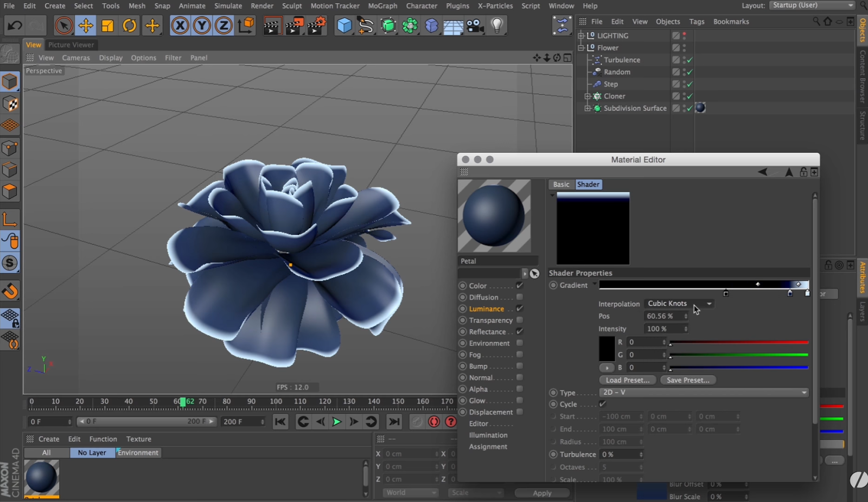Click the black color swatch in Shader Properties

(x=607, y=349)
